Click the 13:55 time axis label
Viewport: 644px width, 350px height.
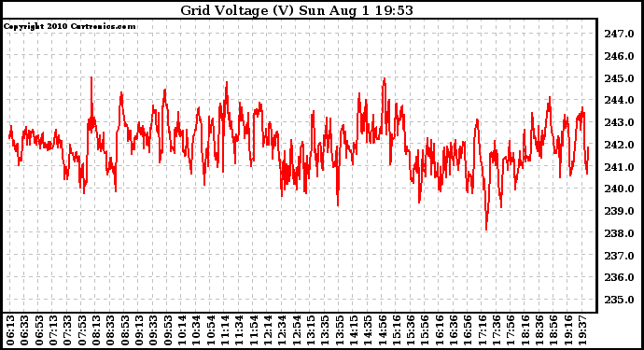pos(340,330)
